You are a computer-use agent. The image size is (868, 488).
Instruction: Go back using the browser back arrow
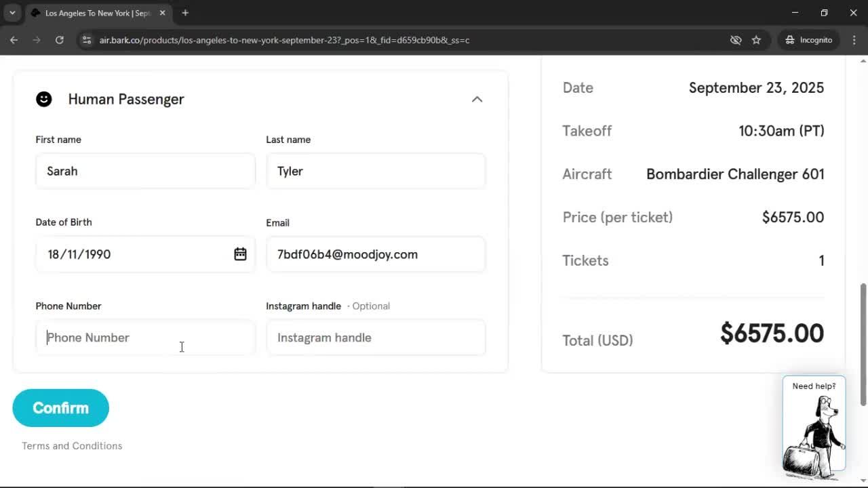(14, 40)
